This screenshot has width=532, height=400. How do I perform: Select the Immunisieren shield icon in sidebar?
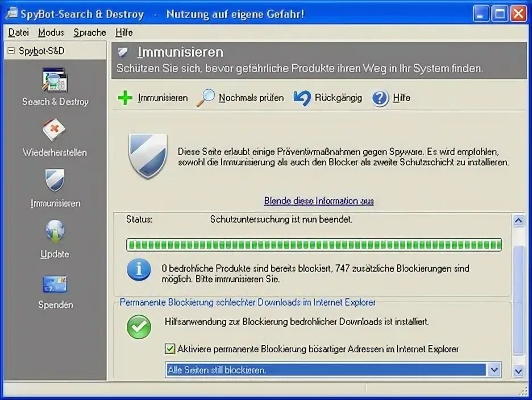click(x=55, y=180)
